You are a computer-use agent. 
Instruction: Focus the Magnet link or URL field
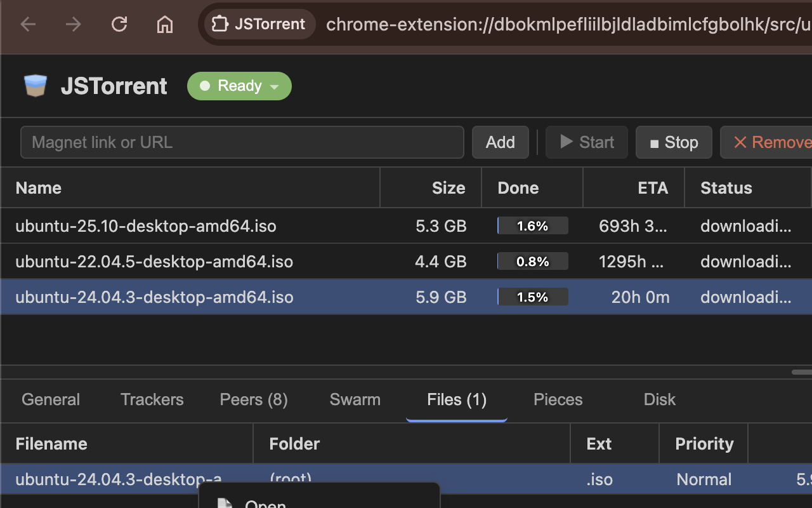(x=242, y=142)
